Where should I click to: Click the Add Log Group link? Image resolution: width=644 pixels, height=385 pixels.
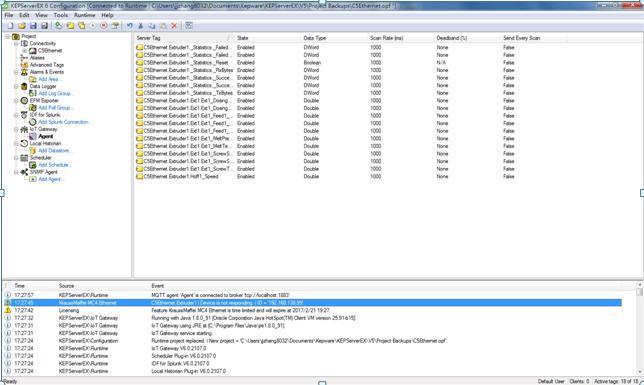point(56,94)
